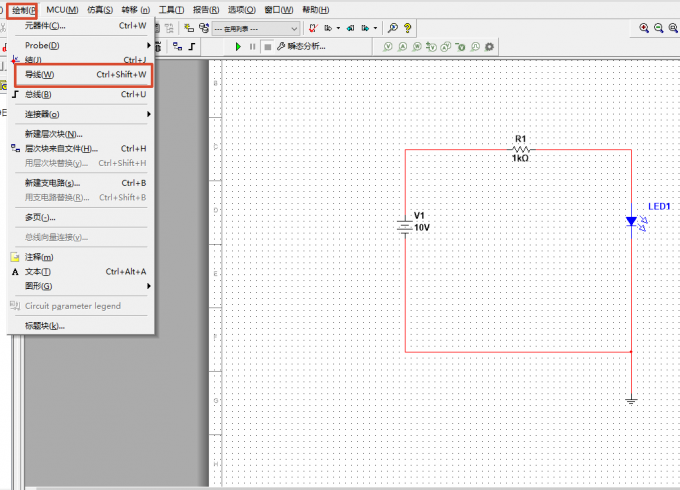Viewport: 680px width, 490px height.
Task: Place a power probe
Action: (417, 46)
